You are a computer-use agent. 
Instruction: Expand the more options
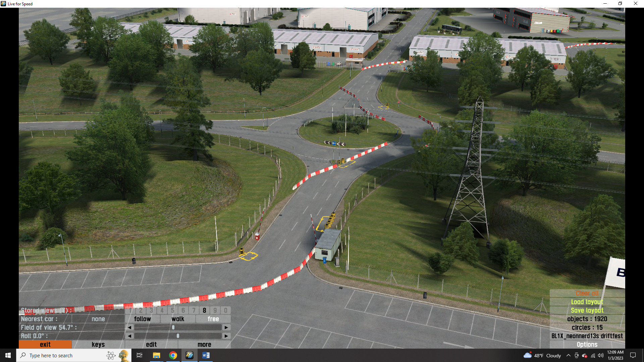pyautogui.click(x=204, y=345)
